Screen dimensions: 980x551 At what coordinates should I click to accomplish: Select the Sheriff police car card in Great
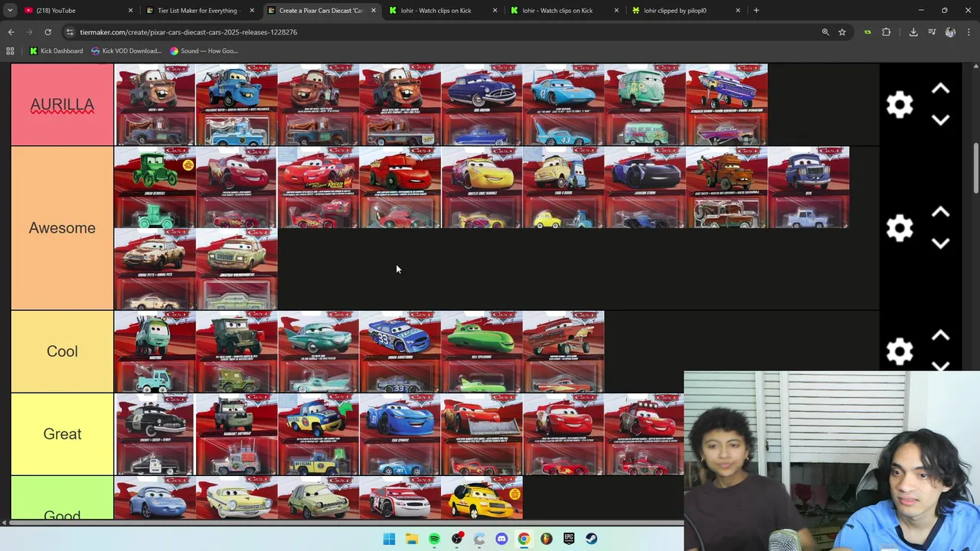coord(155,434)
